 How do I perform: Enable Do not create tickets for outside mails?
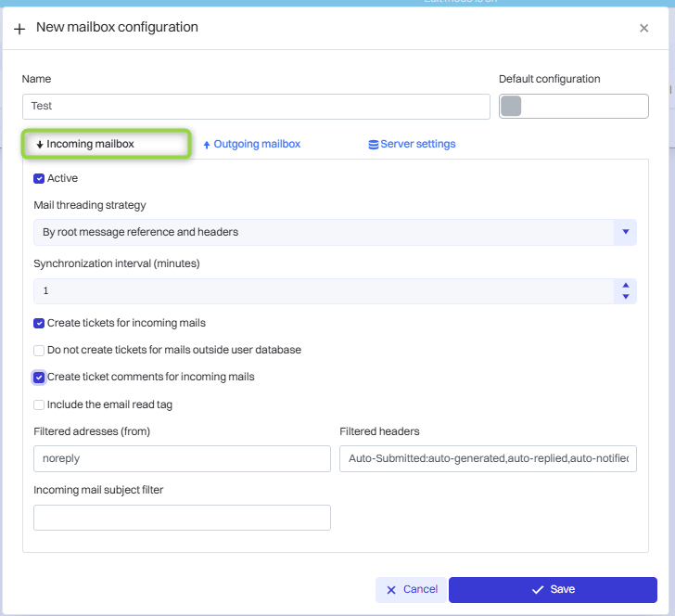click(x=39, y=351)
